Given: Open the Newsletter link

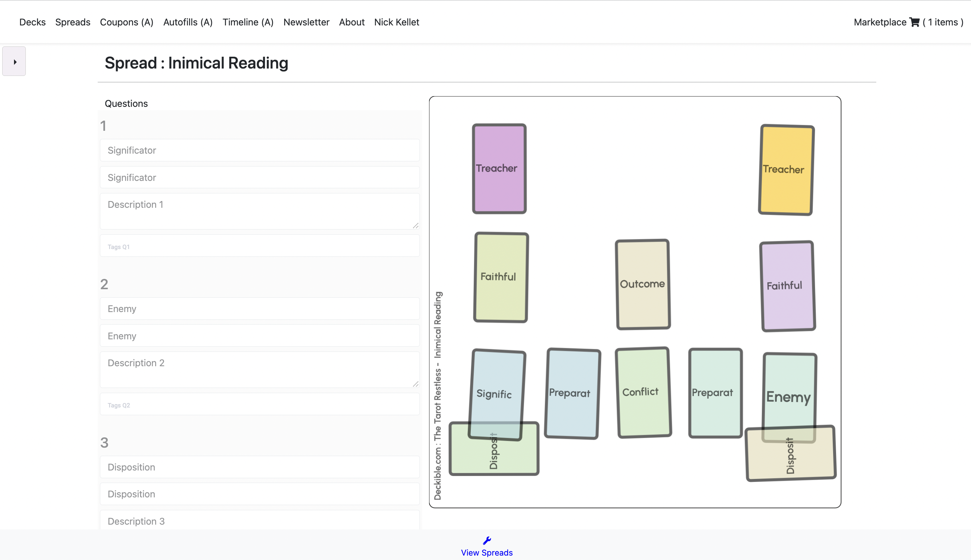Looking at the screenshot, I should tap(306, 22).
